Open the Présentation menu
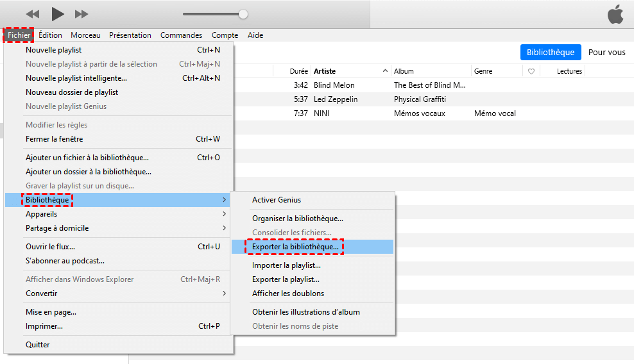634x364 pixels. (x=130, y=35)
